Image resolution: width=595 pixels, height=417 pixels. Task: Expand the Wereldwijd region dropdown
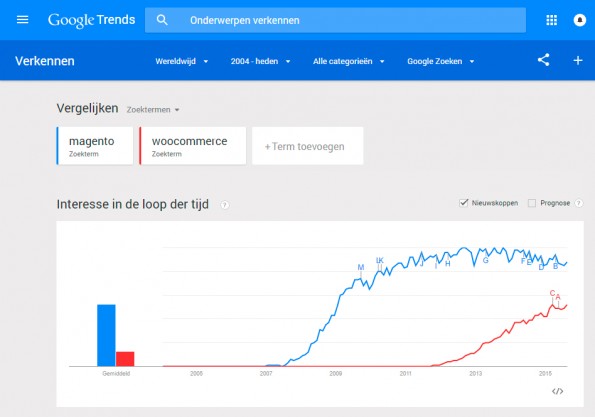tap(182, 61)
